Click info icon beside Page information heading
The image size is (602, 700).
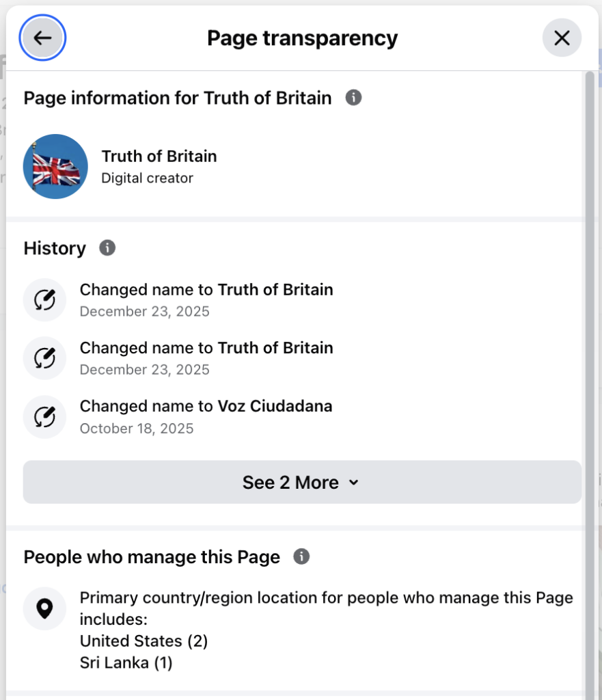[353, 98]
